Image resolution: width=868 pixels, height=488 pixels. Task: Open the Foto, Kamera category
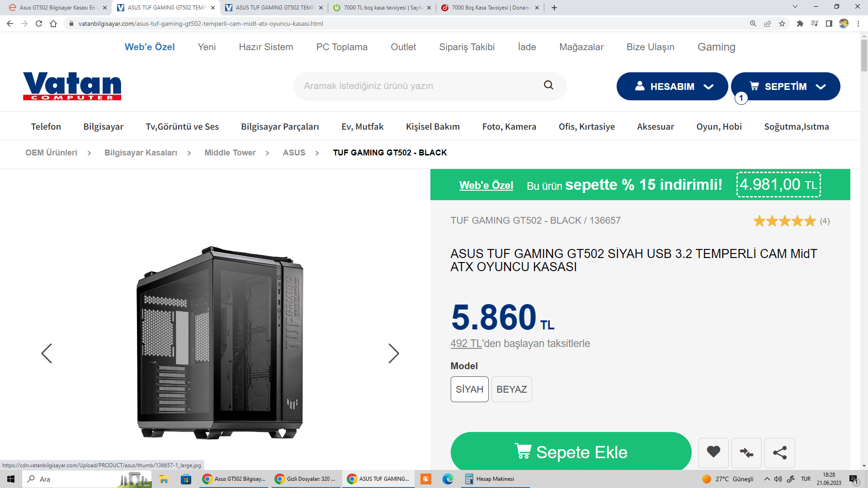pos(509,127)
